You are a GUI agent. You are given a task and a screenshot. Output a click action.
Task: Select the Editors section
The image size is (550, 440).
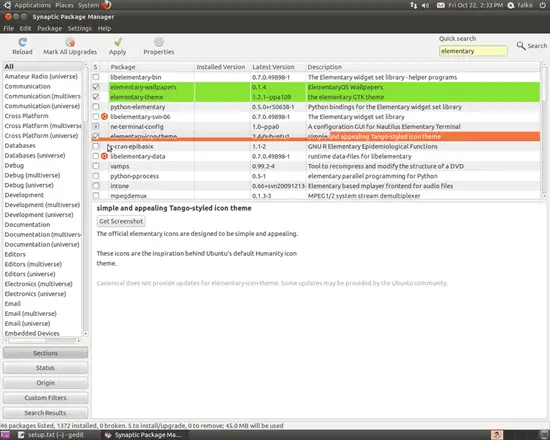coord(42,254)
